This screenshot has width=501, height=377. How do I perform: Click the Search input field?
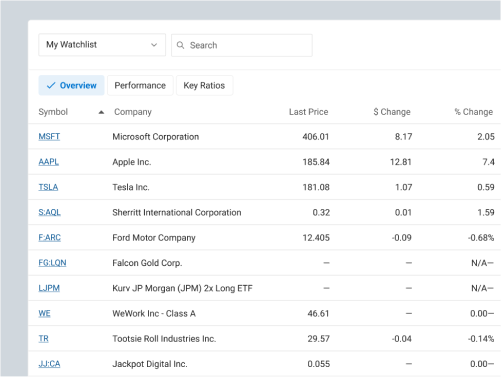[x=242, y=45]
